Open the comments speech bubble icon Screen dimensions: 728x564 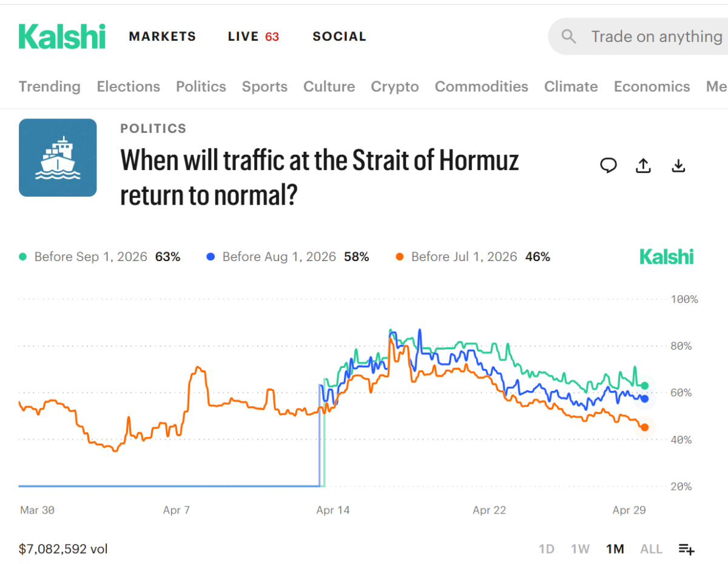coord(608,166)
